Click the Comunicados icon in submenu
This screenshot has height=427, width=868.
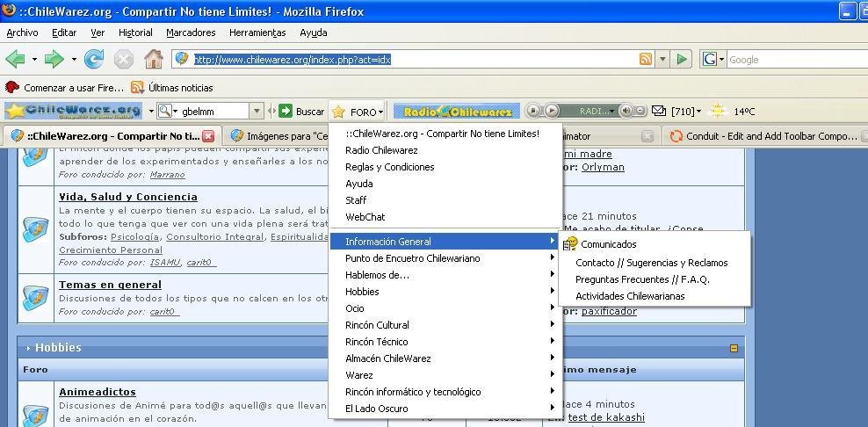tap(570, 243)
